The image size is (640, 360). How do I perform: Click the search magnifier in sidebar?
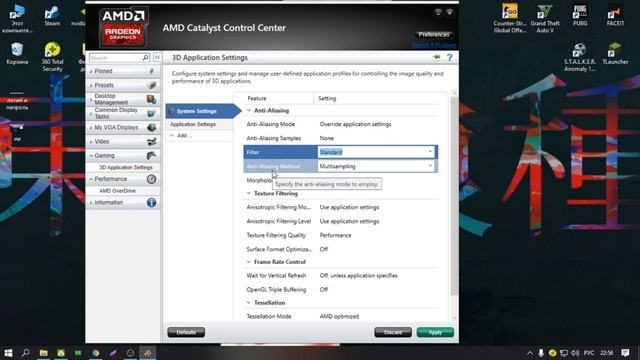point(145,58)
